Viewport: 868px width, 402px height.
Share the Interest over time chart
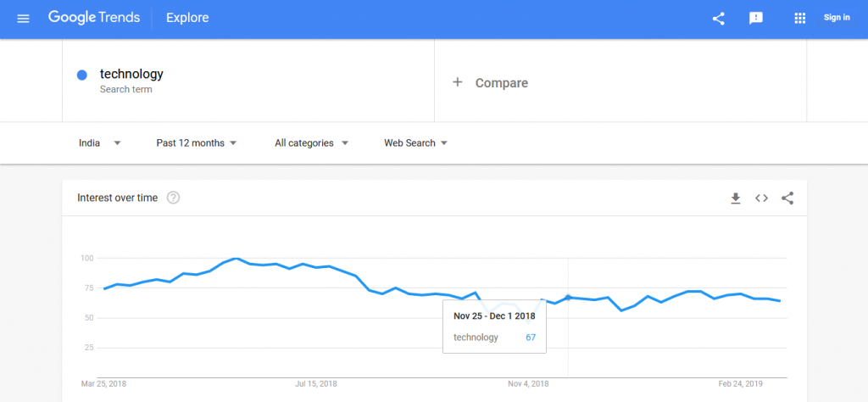tap(787, 198)
